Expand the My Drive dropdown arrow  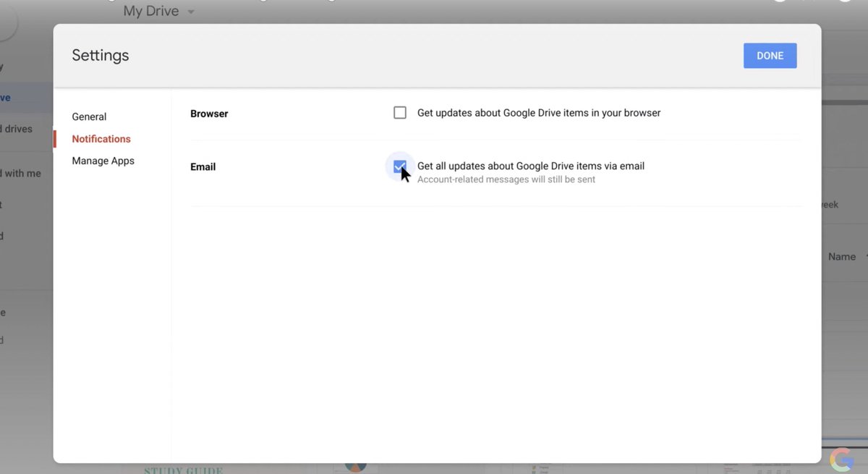click(x=191, y=12)
